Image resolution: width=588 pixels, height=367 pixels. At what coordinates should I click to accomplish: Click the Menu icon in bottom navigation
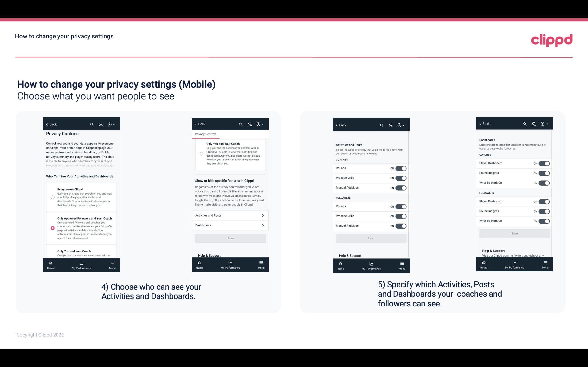click(112, 263)
